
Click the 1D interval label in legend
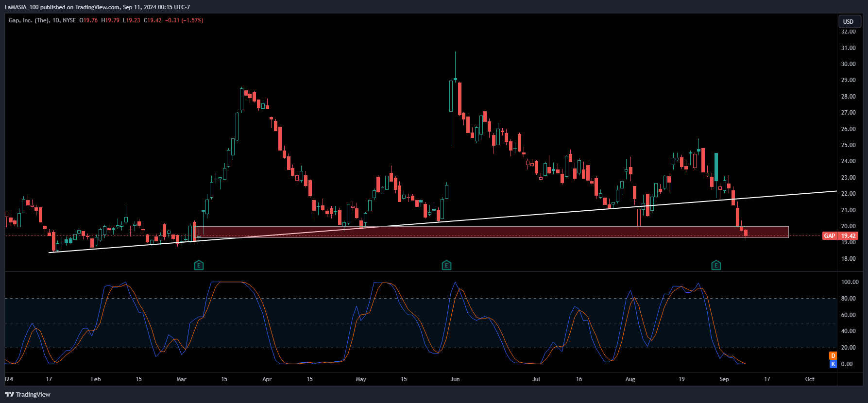56,20
